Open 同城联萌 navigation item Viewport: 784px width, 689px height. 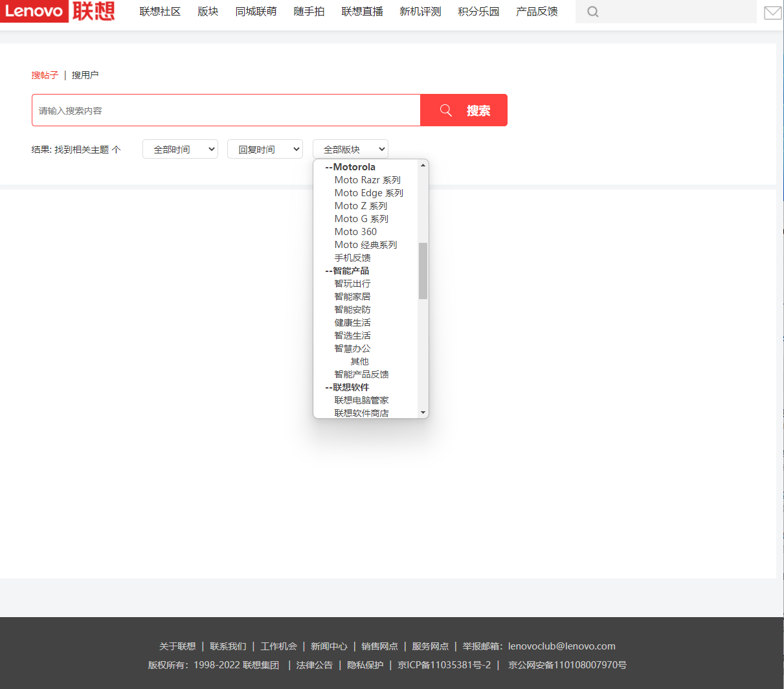(x=256, y=12)
